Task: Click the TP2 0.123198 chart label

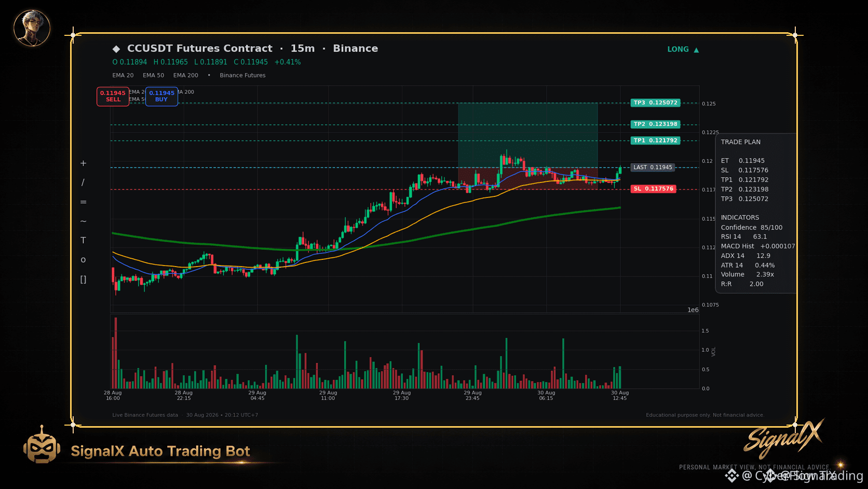Action: pyautogui.click(x=655, y=124)
